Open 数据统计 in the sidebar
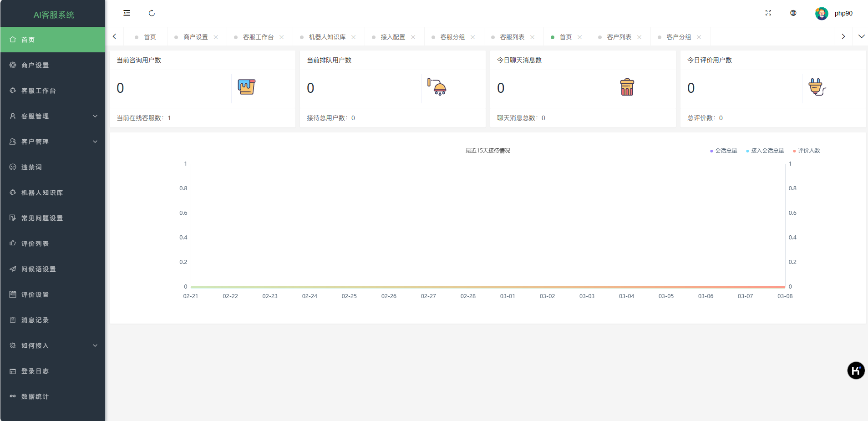 click(35, 396)
